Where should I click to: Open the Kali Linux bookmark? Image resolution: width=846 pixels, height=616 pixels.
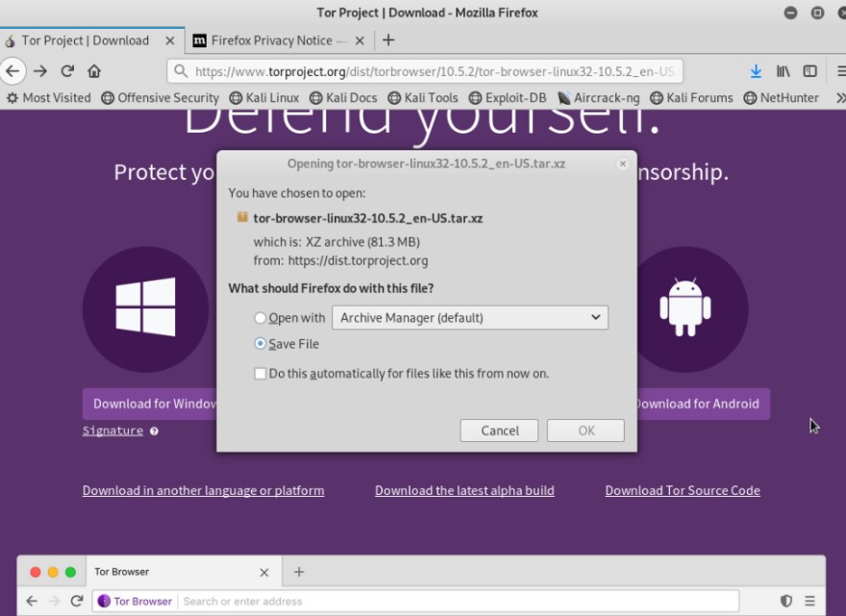(x=263, y=98)
